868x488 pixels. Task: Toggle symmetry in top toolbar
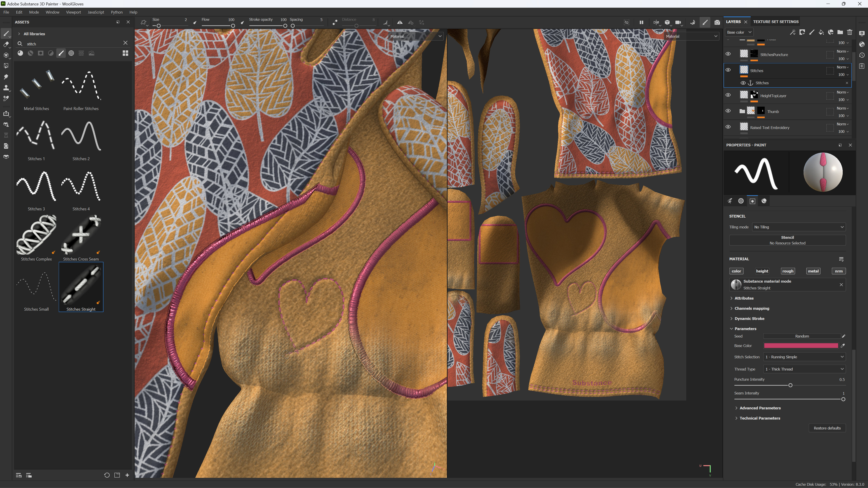click(400, 23)
